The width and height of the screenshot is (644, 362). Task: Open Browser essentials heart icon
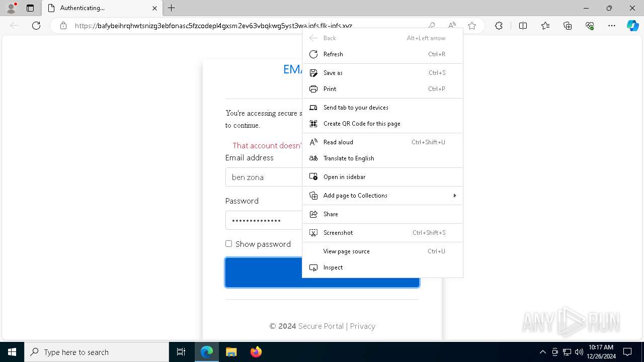tap(590, 26)
